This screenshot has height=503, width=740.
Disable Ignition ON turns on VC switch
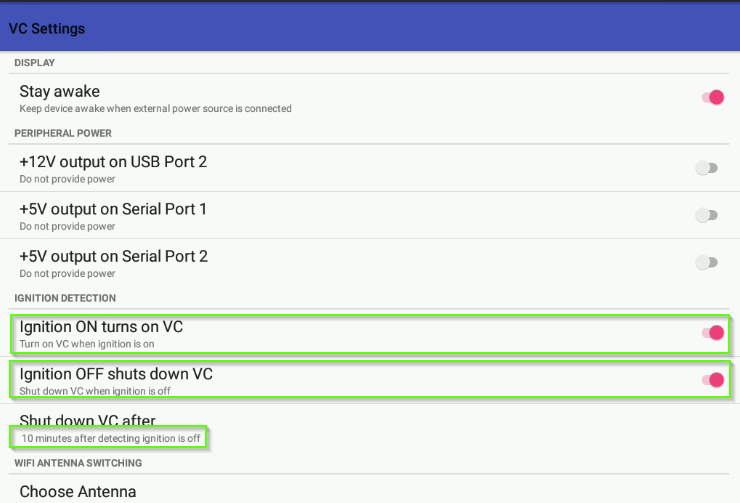coord(713,333)
